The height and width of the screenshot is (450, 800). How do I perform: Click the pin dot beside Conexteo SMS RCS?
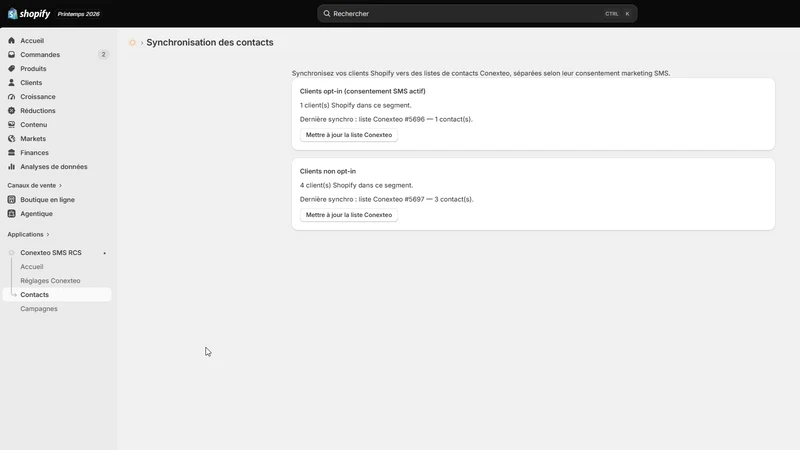click(x=105, y=253)
